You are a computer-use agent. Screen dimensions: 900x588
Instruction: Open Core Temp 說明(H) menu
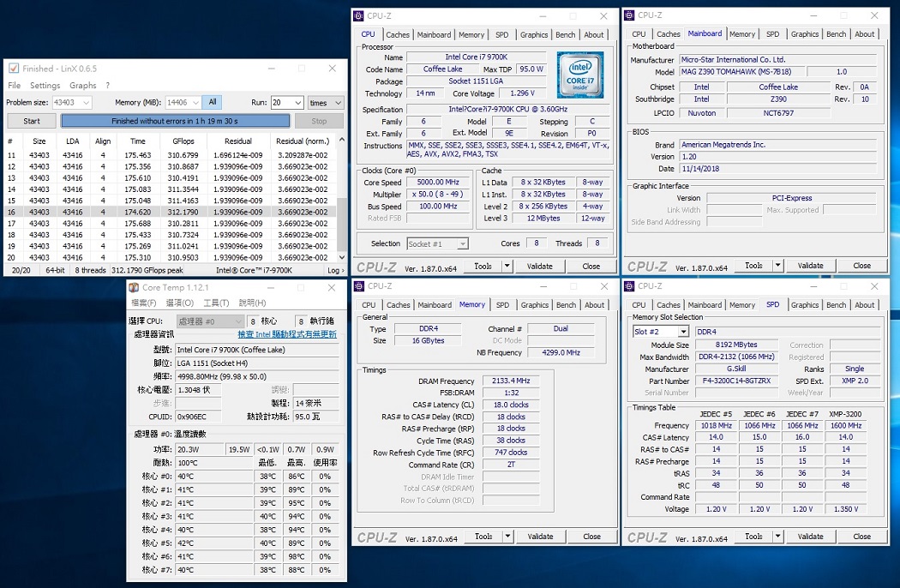[252, 303]
